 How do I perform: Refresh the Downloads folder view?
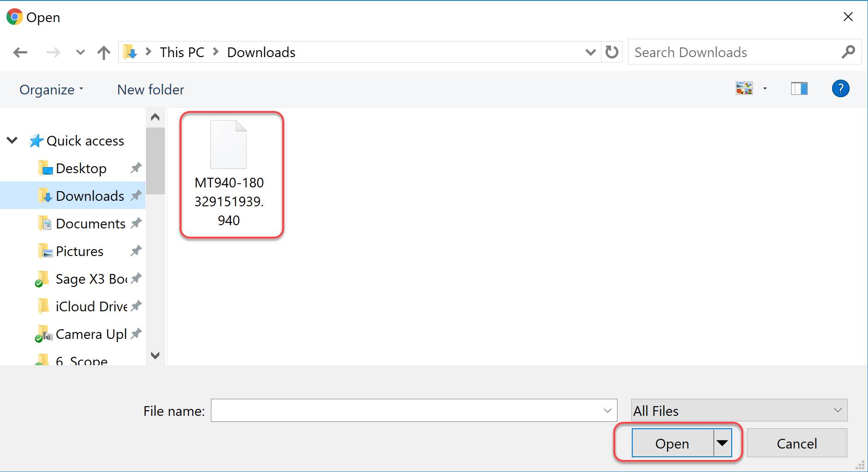[612, 52]
